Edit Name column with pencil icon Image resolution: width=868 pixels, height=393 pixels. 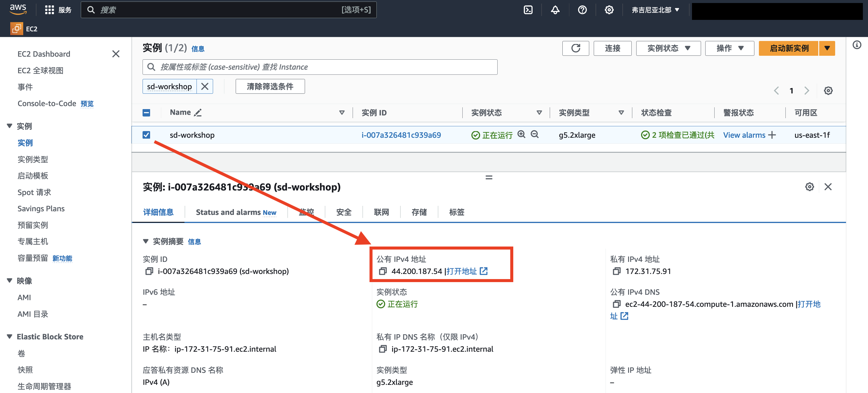pyautogui.click(x=198, y=113)
